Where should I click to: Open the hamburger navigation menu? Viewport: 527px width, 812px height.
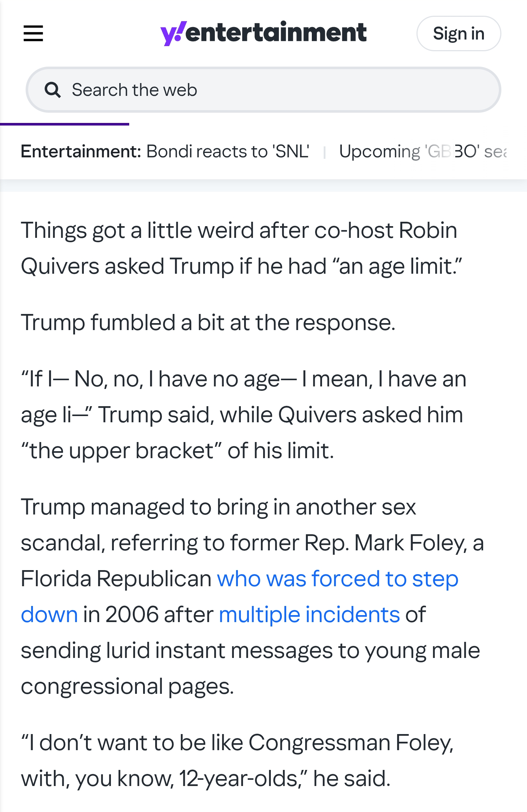33,33
